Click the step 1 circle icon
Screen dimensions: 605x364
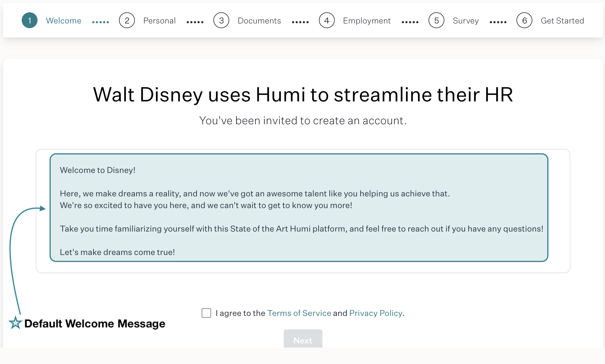30,21
